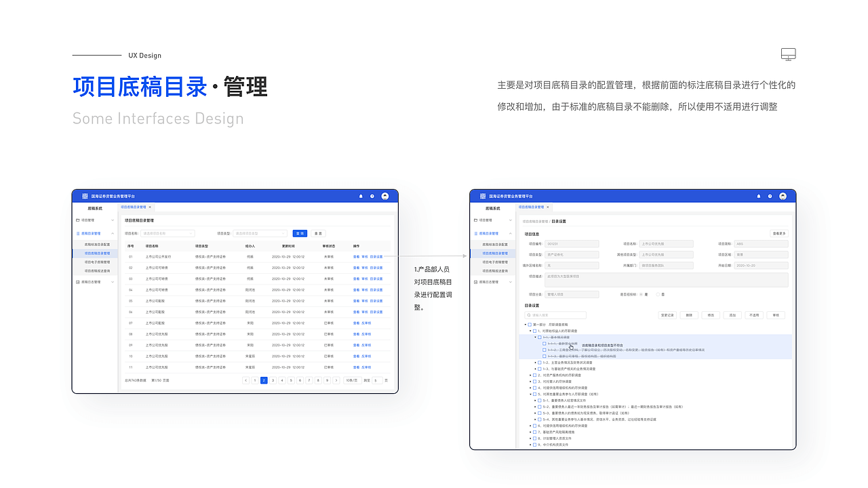
Task: Click search magnifier icon in 目录设置 search box
Action: 529,315
